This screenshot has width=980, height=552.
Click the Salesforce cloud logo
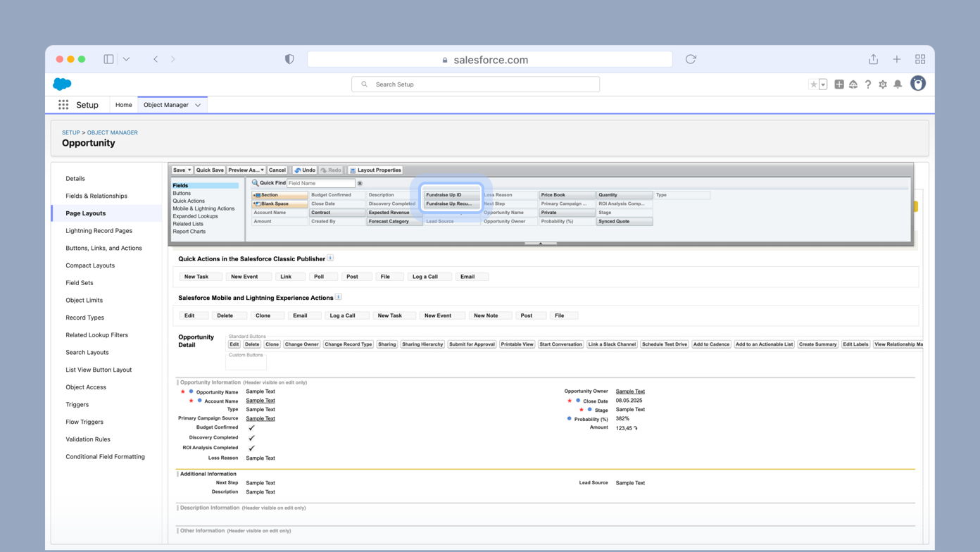[x=61, y=84]
